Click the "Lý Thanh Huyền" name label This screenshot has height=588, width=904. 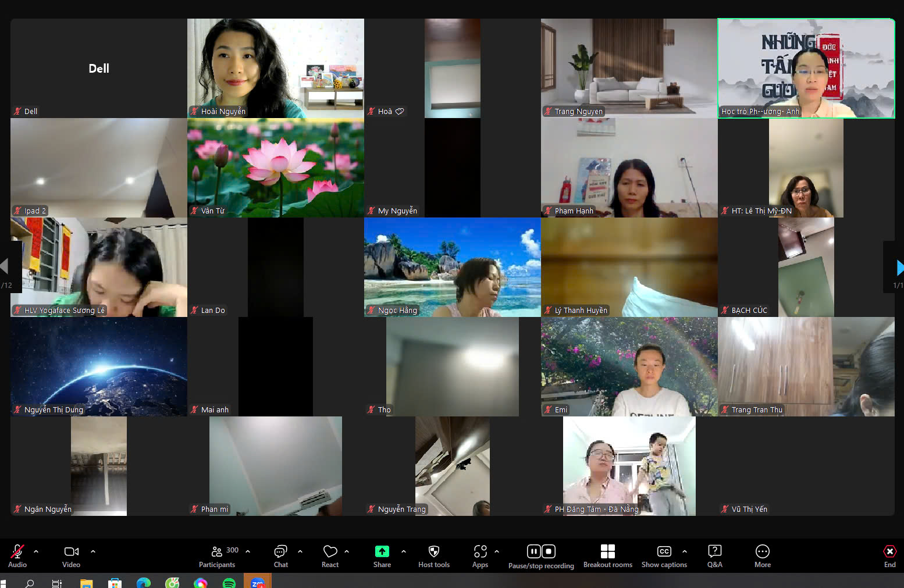tap(581, 310)
